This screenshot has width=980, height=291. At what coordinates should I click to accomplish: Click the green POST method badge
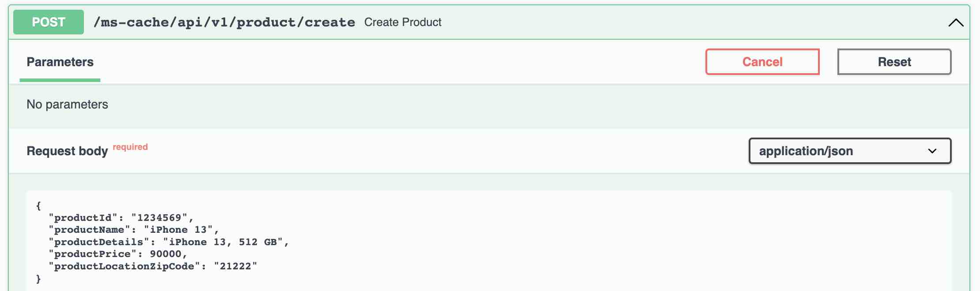click(49, 22)
